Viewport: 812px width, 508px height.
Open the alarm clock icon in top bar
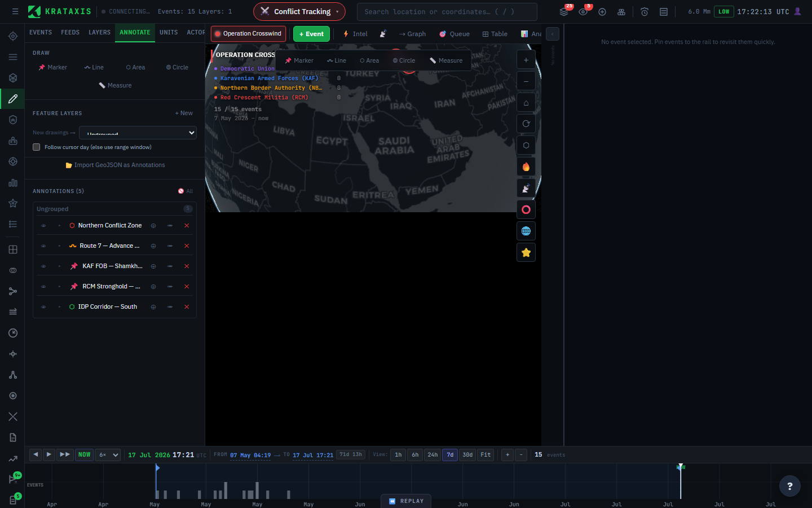[x=645, y=12]
